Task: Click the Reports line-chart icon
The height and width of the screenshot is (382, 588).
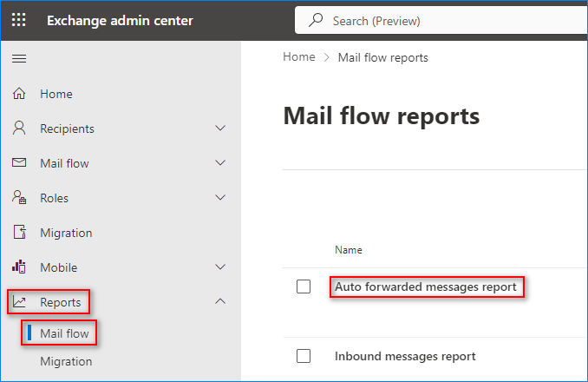Action: [x=19, y=302]
